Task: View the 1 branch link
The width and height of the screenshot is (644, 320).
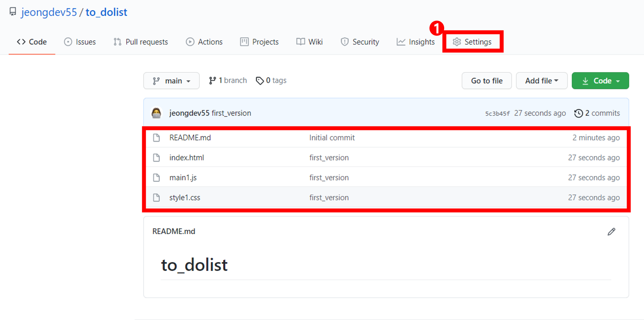Action: pos(228,81)
